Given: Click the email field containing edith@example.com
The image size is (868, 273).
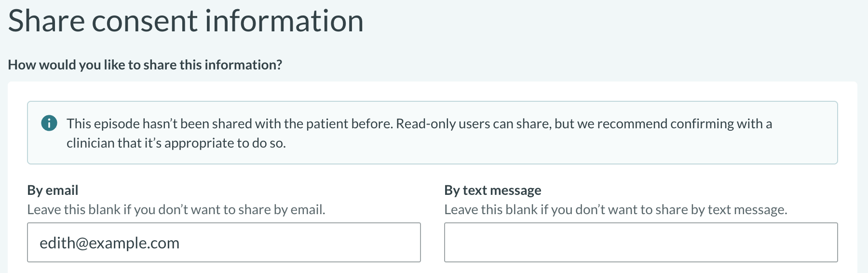Looking at the screenshot, I should pyautogui.click(x=224, y=243).
